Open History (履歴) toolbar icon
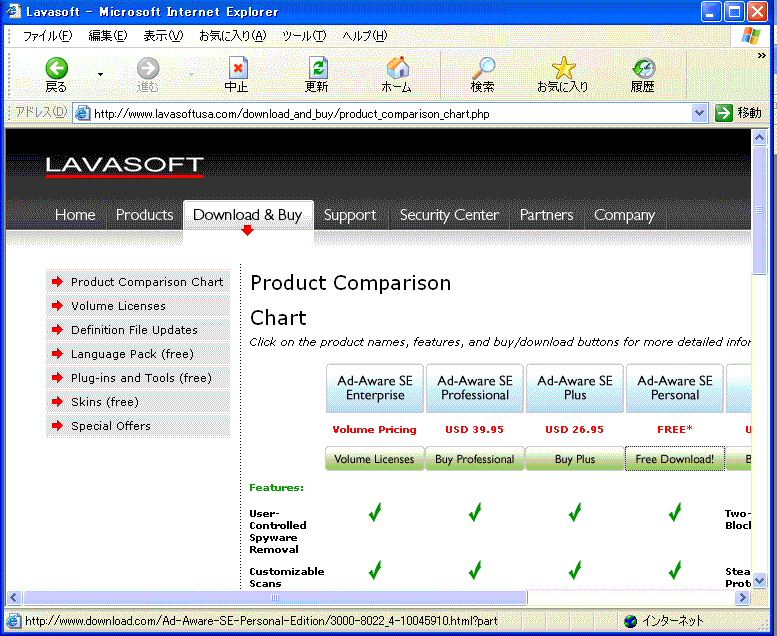The image size is (777, 636). coord(643,74)
